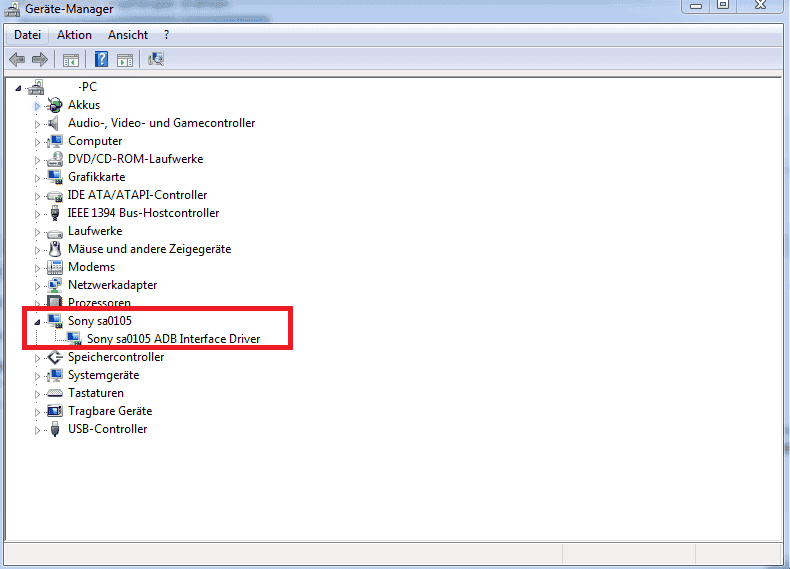Open the Ansicht menu
Screen dimensions: 790x569
128,35
